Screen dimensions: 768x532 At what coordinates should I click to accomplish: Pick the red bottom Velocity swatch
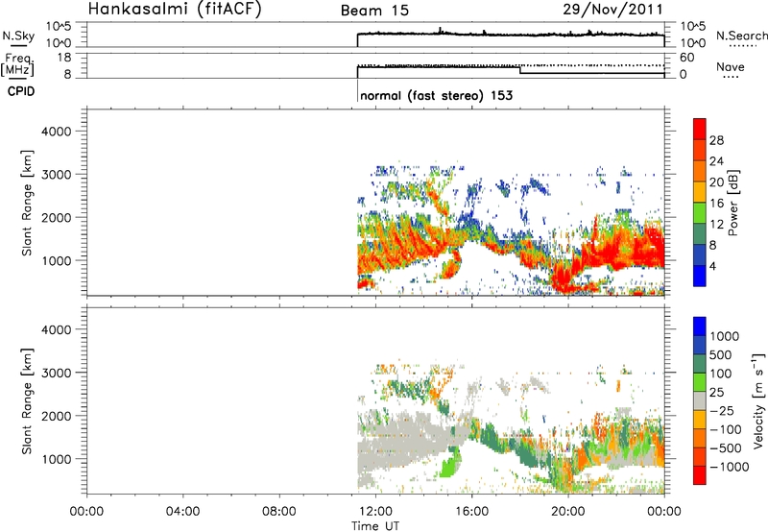click(700, 475)
